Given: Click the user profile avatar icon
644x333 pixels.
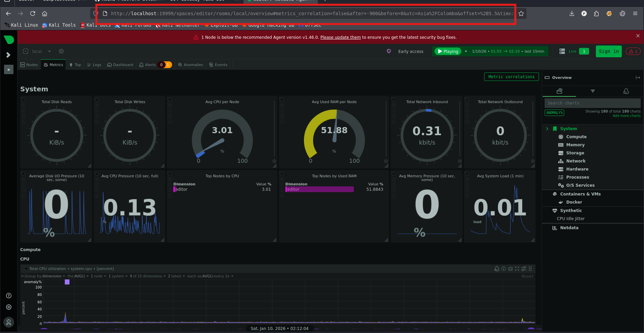Looking at the screenshot, I should click(9, 323).
